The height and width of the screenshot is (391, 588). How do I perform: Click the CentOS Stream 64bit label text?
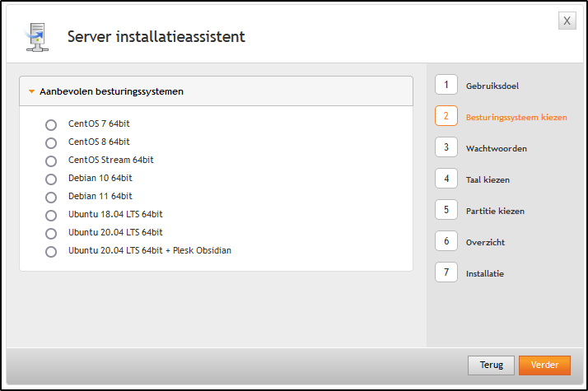(111, 160)
